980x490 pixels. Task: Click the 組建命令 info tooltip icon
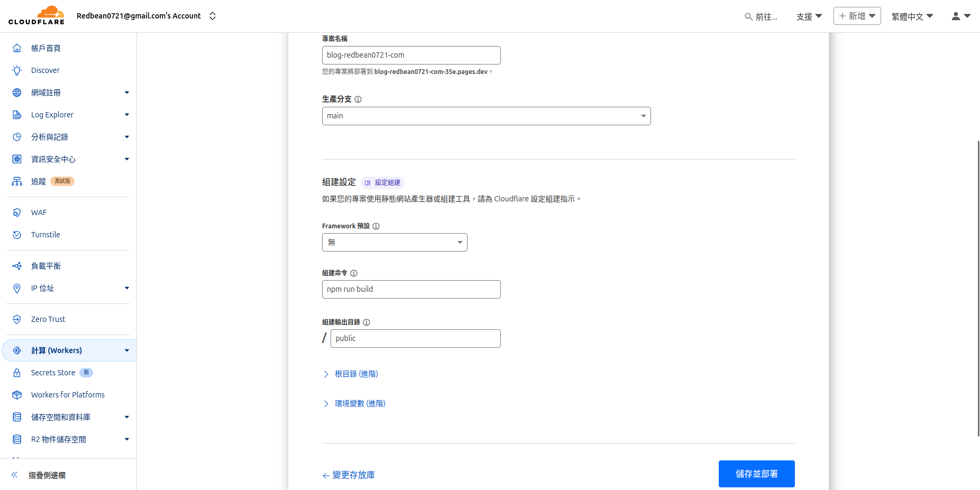pyautogui.click(x=354, y=273)
